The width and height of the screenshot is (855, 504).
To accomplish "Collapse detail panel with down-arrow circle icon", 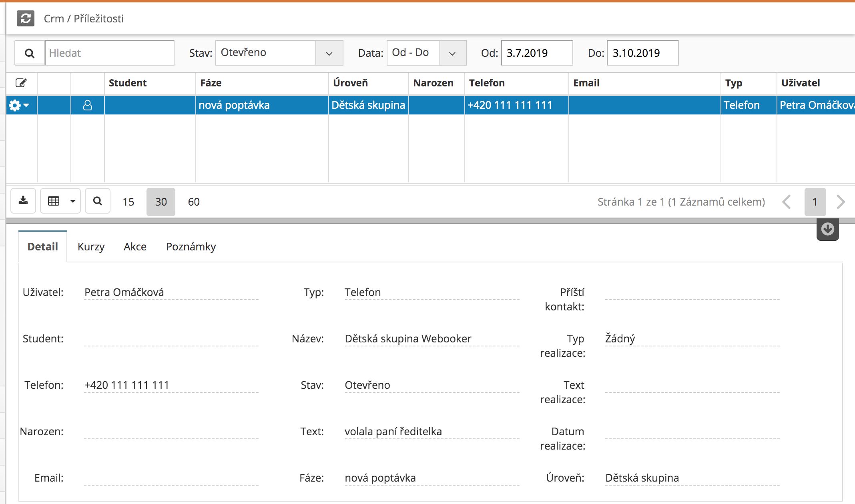I will point(827,229).
